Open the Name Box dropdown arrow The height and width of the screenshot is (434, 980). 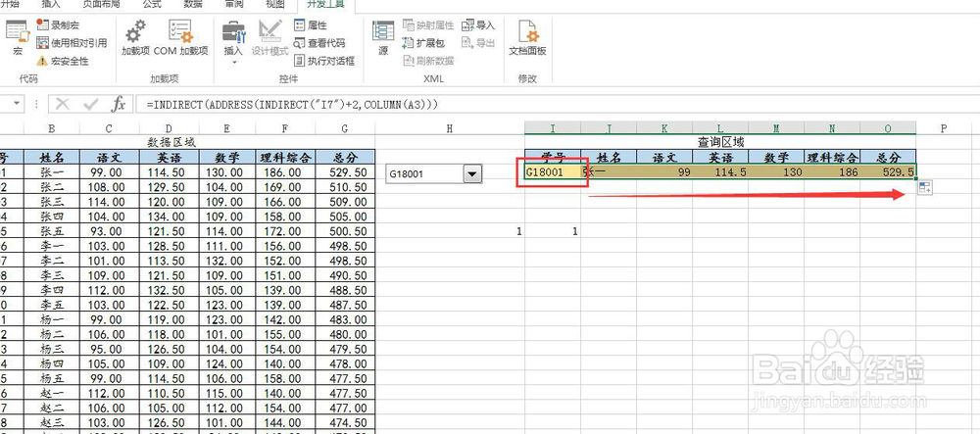point(16,104)
